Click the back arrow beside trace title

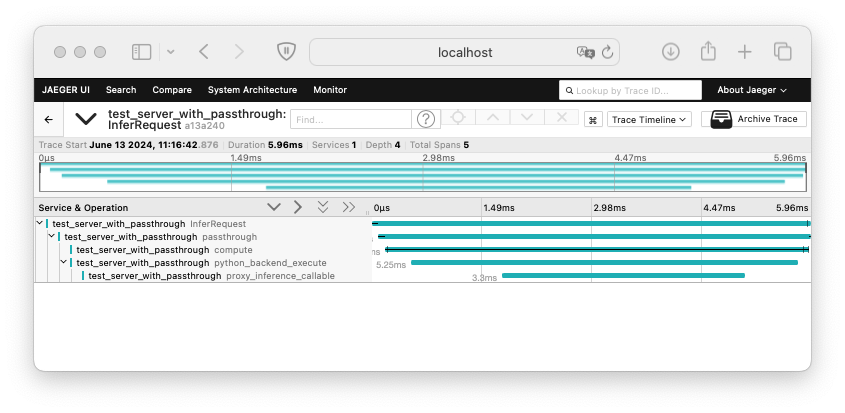[x=48, y=119]
